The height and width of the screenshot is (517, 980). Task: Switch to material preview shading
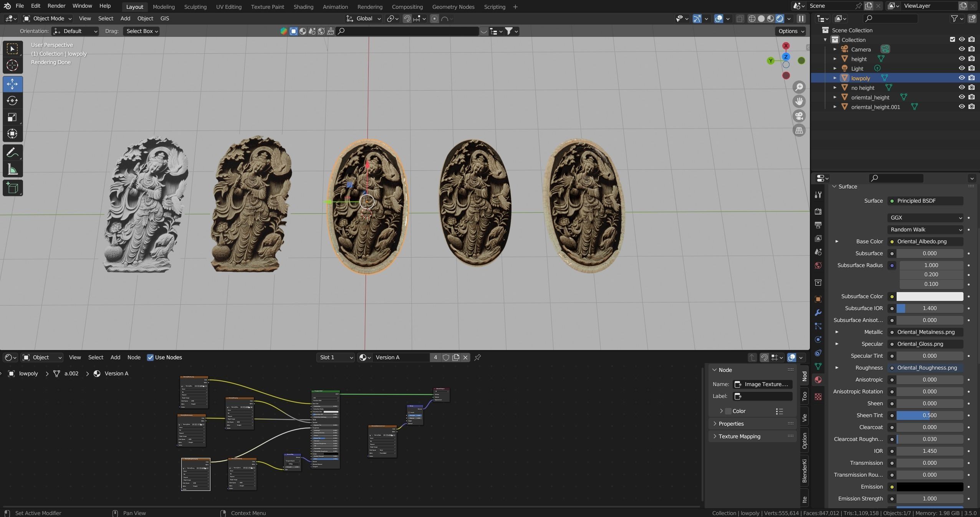(x=770, y=18)
